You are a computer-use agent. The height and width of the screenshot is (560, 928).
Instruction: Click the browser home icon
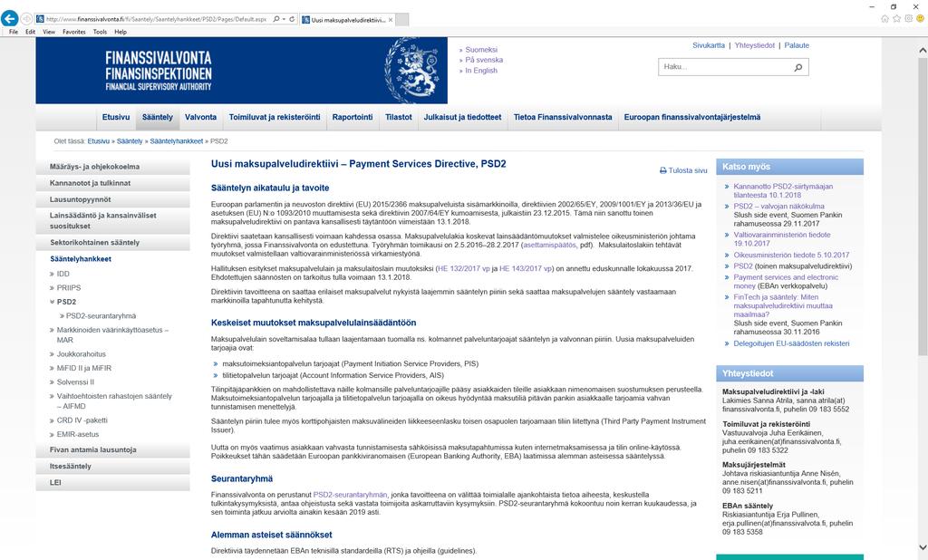pyautogui.click(x=884, y=19)
